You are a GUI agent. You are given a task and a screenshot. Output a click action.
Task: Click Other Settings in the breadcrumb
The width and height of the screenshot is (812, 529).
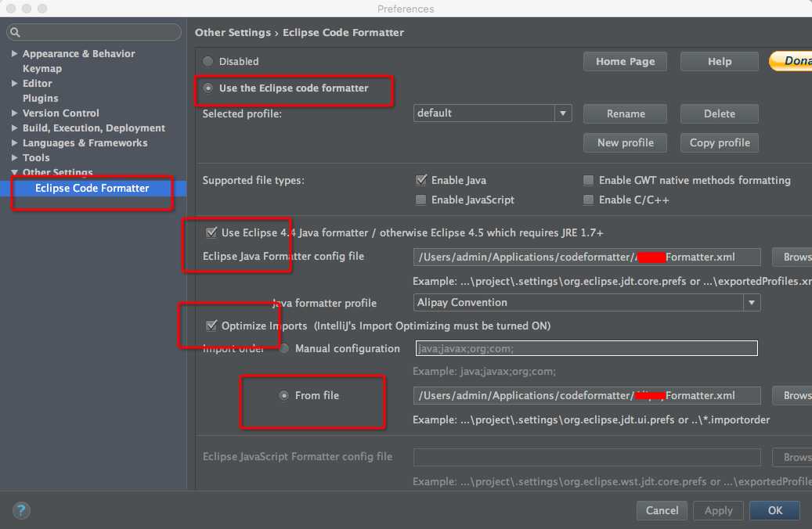pyautogui.click(x=233, y=32)
